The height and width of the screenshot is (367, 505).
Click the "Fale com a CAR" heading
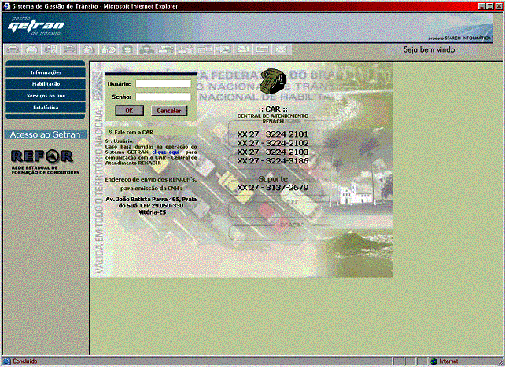[x=131, y=132]
